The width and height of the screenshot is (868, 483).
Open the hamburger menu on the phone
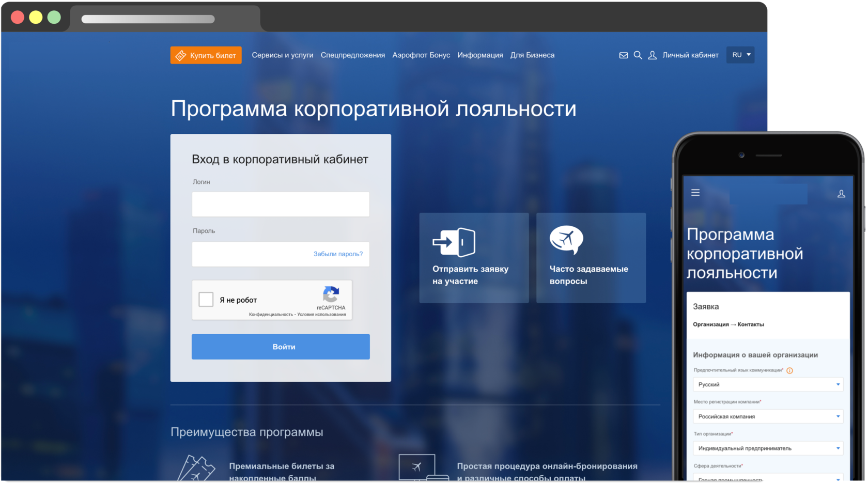(695, 193)
